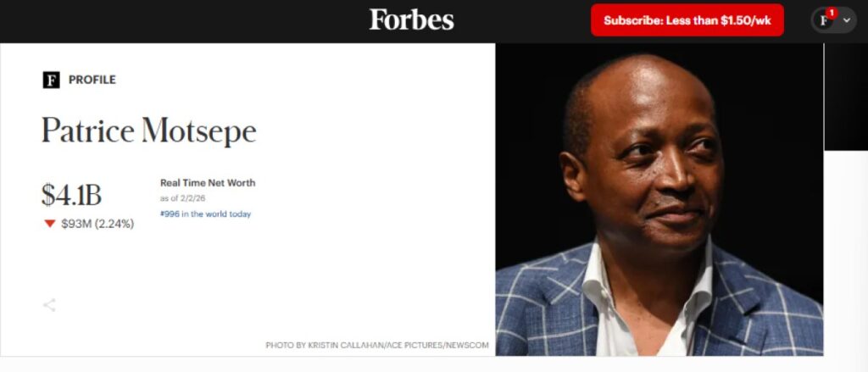
Task: Click the Kristin Callahan photo credit caption
Action: click(377, 345)
